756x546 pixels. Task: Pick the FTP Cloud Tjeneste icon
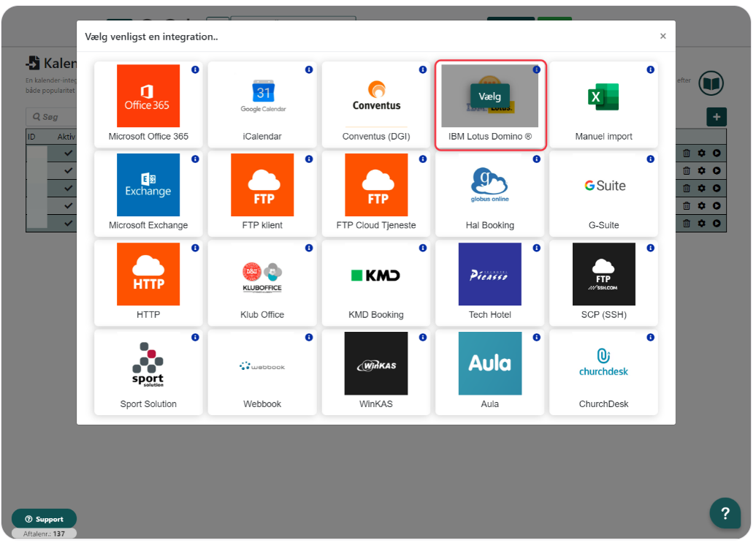click(x=377, y=185)
